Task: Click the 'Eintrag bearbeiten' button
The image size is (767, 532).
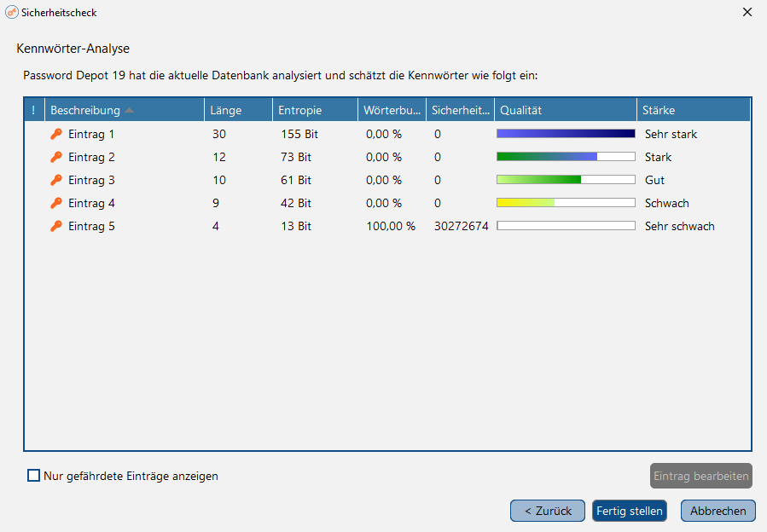Action: (x=701, y=476)
